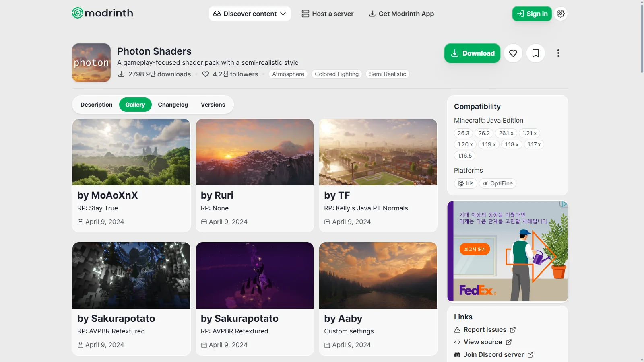This screenshot has width=644, height=362.
Task: Open the three-dot more options menu
Action: click(558, 53)
